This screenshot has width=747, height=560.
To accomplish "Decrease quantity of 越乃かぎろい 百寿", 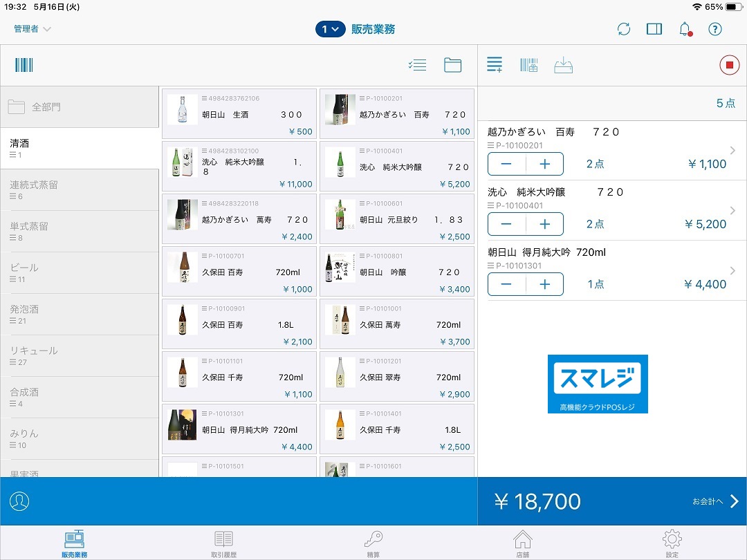I will [506, 164].
